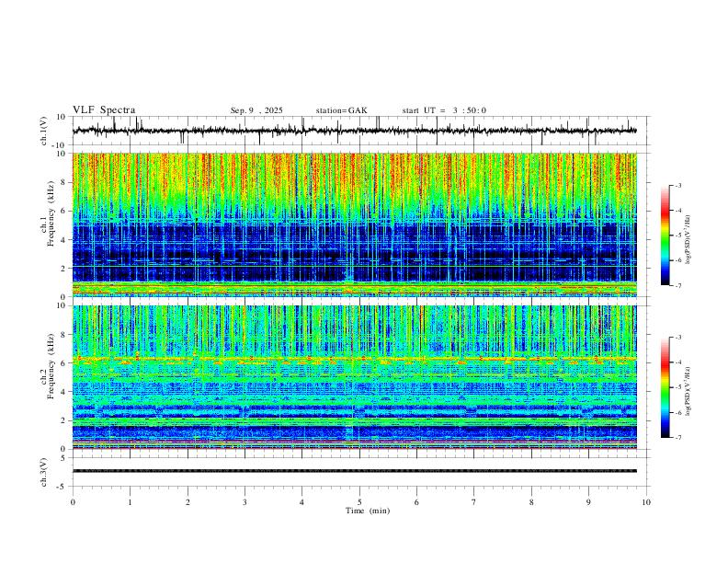
Task: Click the time axis tick label "7"
Action: [474, 502]
